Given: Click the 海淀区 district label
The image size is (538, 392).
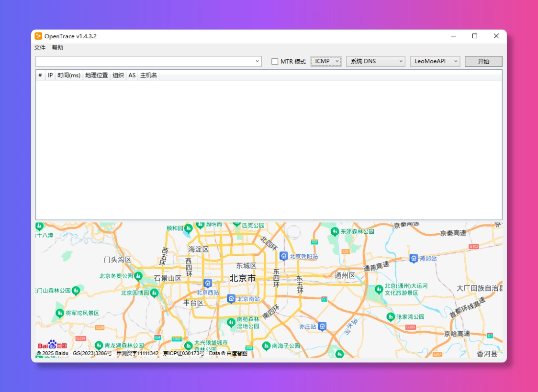Looking at the screenshot, I should (x=199, y=249).
